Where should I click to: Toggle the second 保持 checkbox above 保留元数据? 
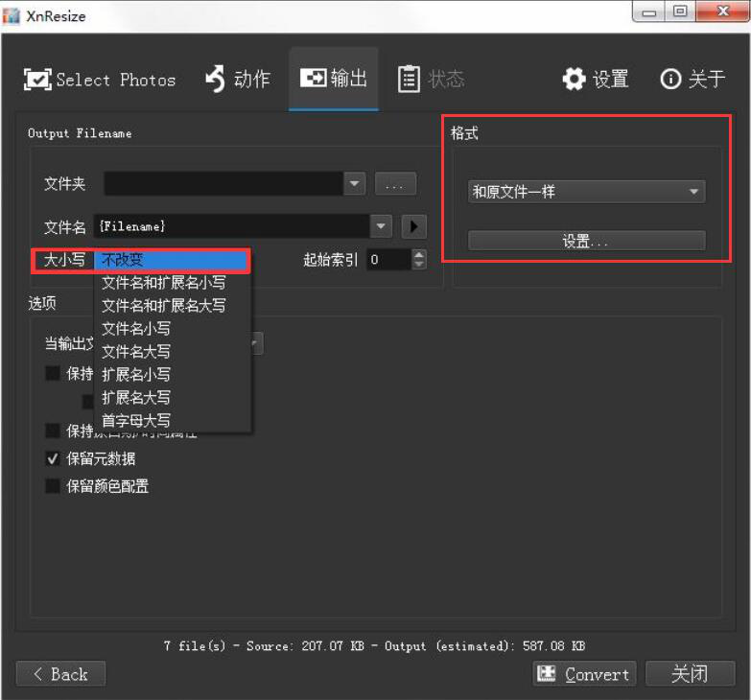click(52, 431)
